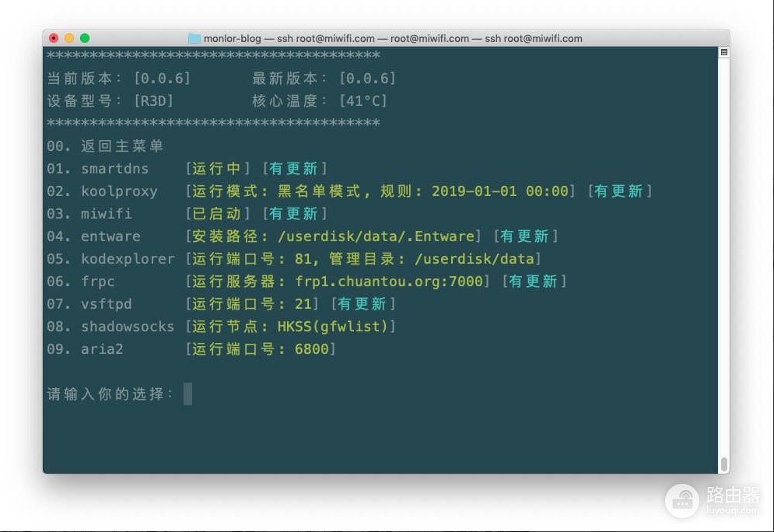The width and height of the screenshot is (774, 532).
Task: Click the aria2 port 6800 text
Action: (x=311, y=349)
